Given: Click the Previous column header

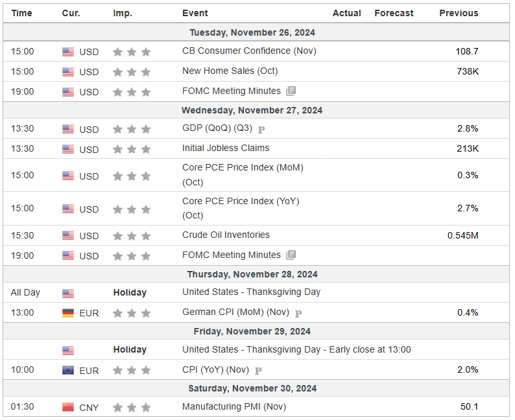Looking at the screenshot, I should point(459,13).
